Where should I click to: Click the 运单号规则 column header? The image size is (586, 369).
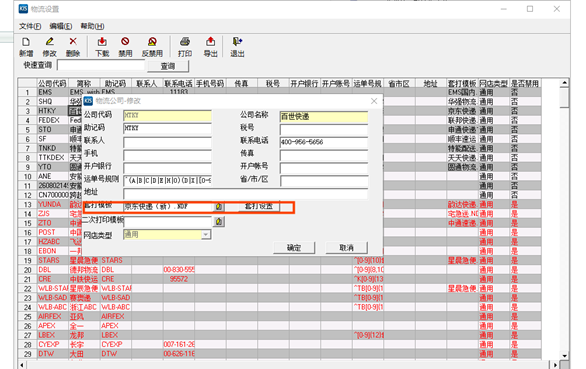[368, 83]
